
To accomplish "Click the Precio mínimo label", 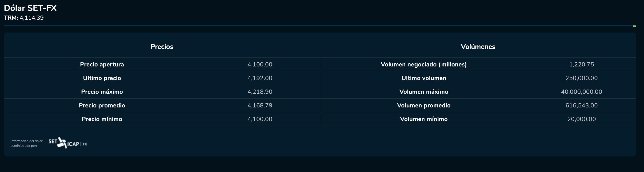I will [x=102, y=119].
